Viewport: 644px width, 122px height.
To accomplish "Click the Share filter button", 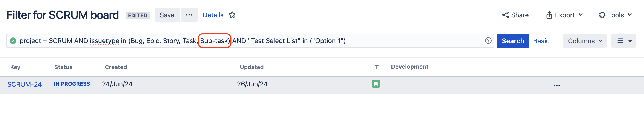I will [515, 15].
